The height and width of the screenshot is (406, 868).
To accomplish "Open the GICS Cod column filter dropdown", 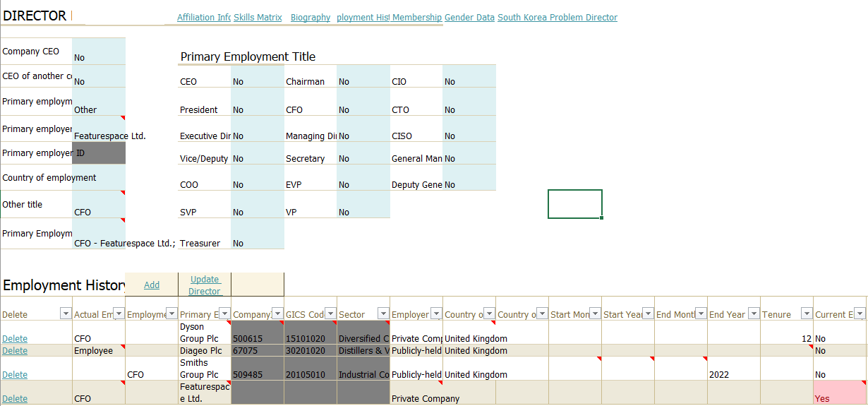I will pos(330,314).
